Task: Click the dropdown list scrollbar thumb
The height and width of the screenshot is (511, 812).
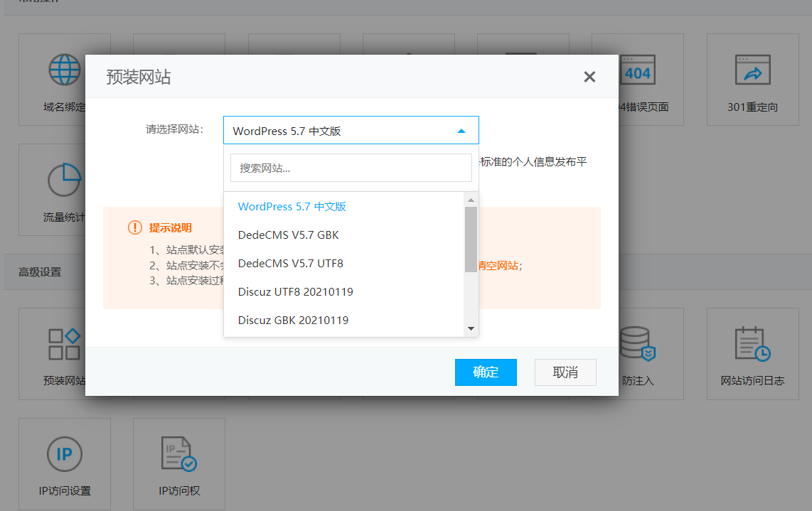Action: tap(471, 240)
